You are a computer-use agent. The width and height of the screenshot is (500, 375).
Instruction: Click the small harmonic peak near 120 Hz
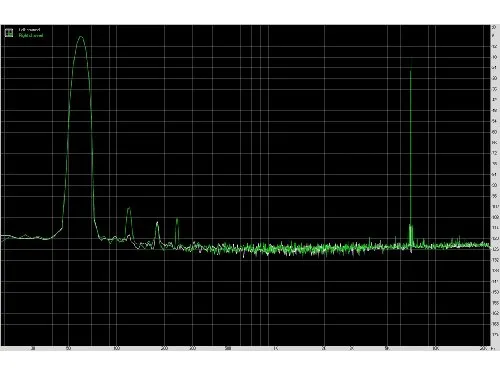coord(129,208)
